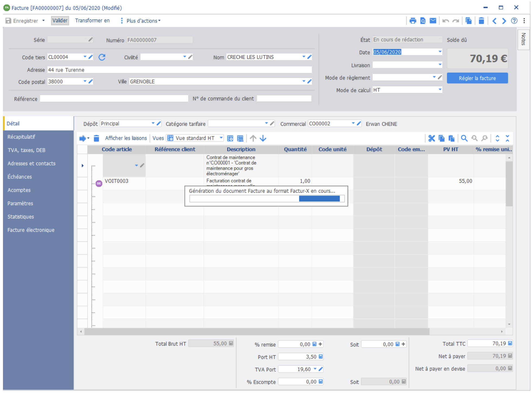Open Enregistrer dropdown arrow
532x393 pixels.
(x=43, y=21)
